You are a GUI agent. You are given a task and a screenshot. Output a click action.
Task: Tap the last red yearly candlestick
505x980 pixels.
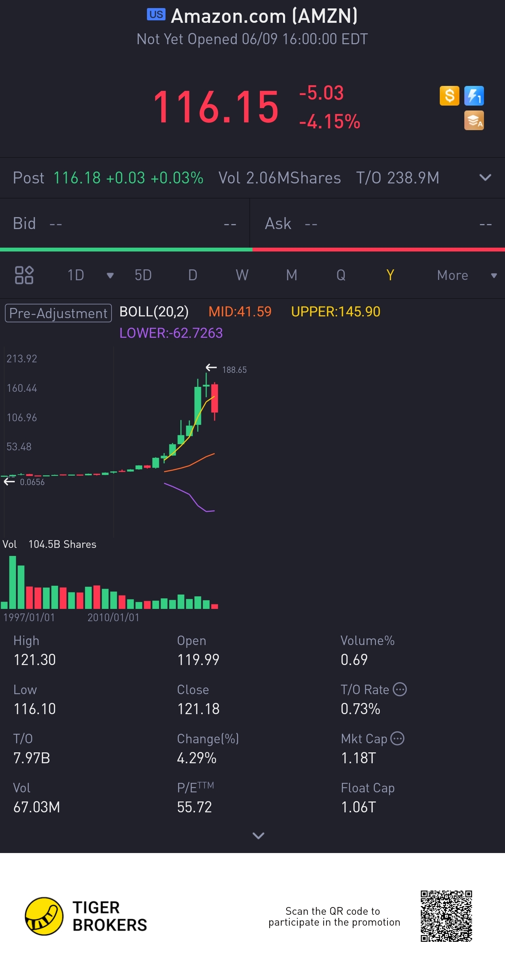(x=215, y=402)
